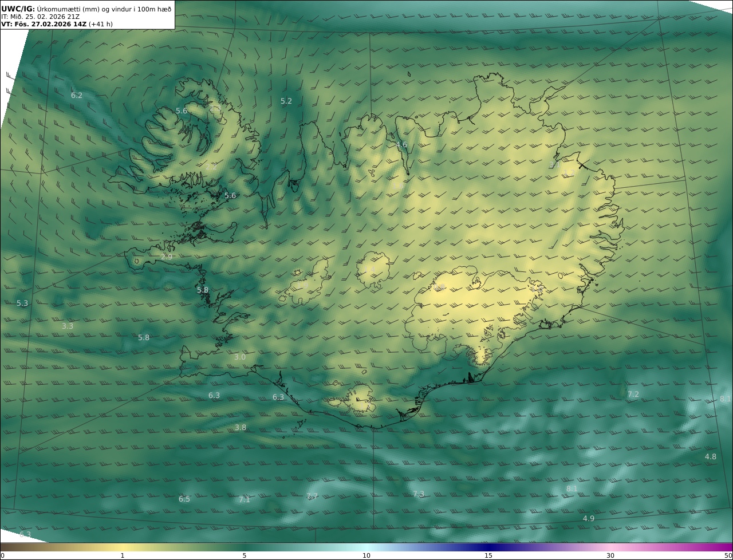
Task: Click the valid time 'VT: Fös. 27.02.2026 14Z'
Action: point(44,24)
